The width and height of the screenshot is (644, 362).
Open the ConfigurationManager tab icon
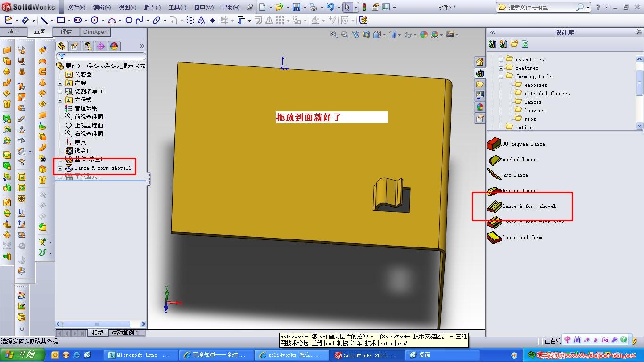(x=87, y=46)
